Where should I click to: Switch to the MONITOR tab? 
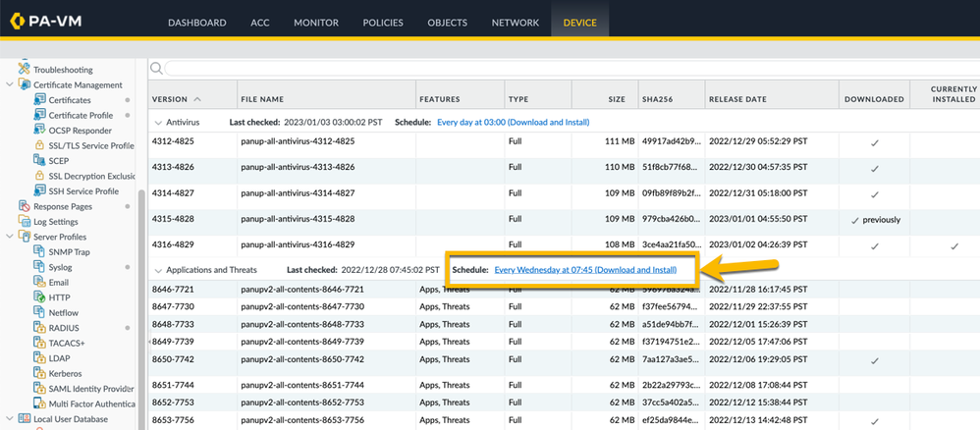click(x=316, y=23)
